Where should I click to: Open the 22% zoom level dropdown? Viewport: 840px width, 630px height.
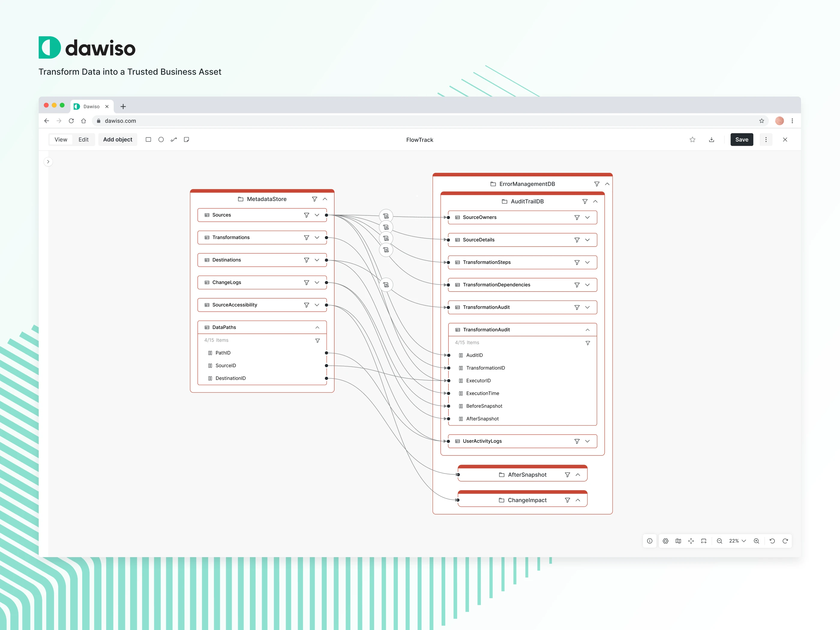[x=737, y=541]
